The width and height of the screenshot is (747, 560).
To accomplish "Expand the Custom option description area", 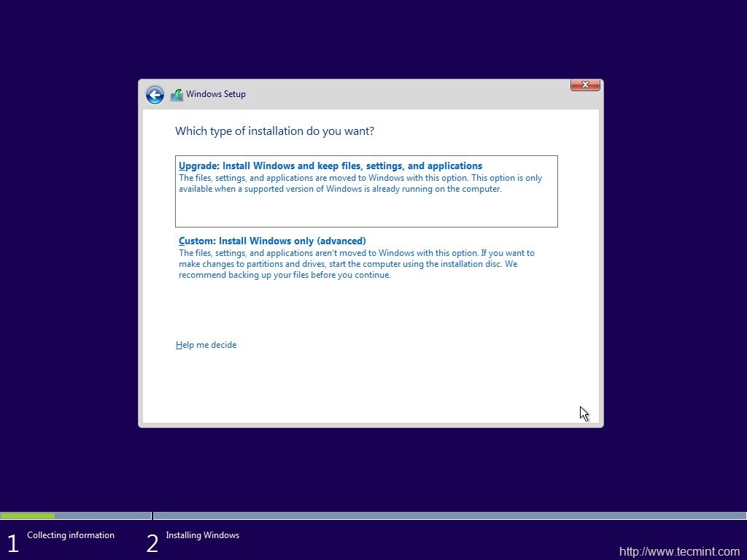I will tap(357, 263).
